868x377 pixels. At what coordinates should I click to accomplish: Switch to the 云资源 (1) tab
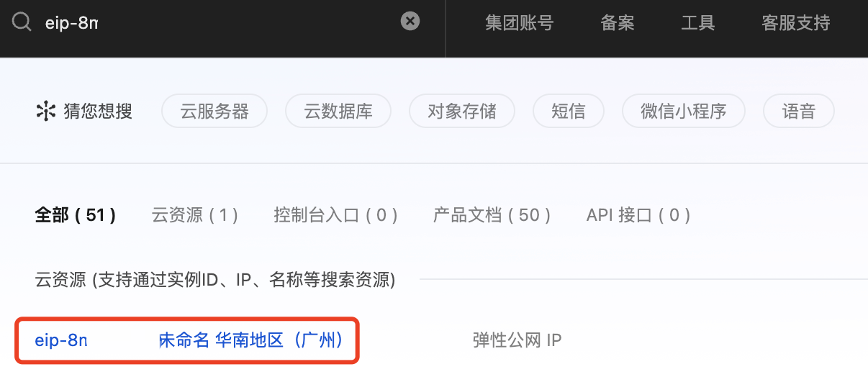(x=195, y=214)
